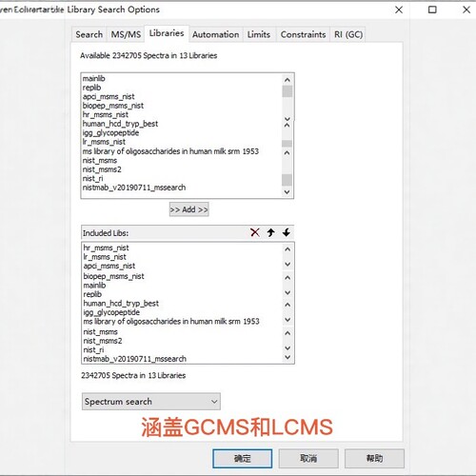Select mainlib in Included Libs
This screenshot has width=476, height=476.
(x=94, y=286)
